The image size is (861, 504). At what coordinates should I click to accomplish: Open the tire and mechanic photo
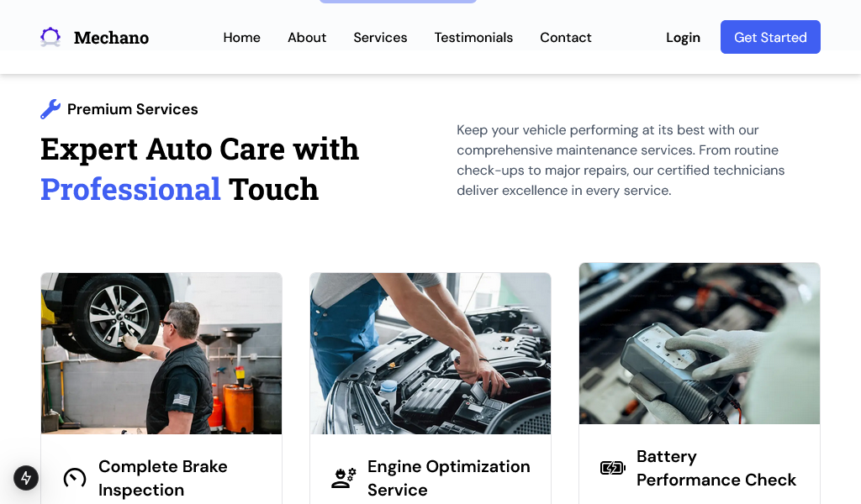coord(161,353)
